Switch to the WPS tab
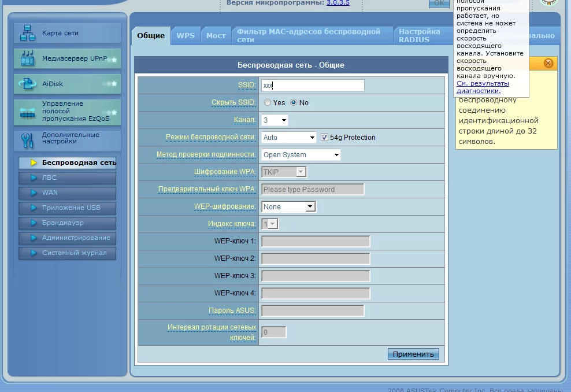Viewport: 571px width, 392px height. pos(186,36)
